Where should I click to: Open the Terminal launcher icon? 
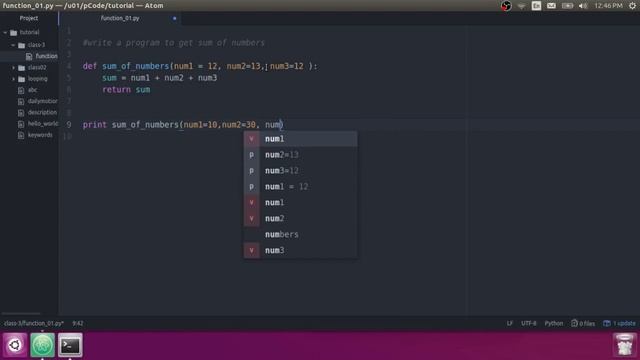click(70, 345)
